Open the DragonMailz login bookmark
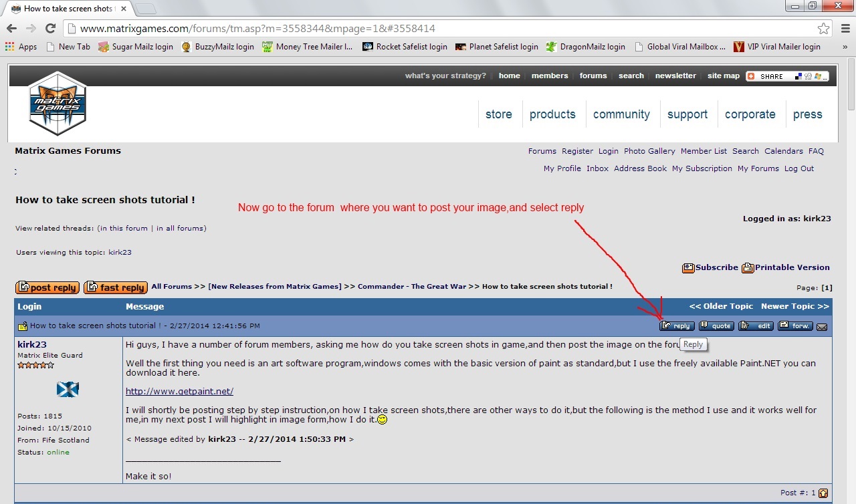This screenshot has height=504, width=856. coord(585,47)
